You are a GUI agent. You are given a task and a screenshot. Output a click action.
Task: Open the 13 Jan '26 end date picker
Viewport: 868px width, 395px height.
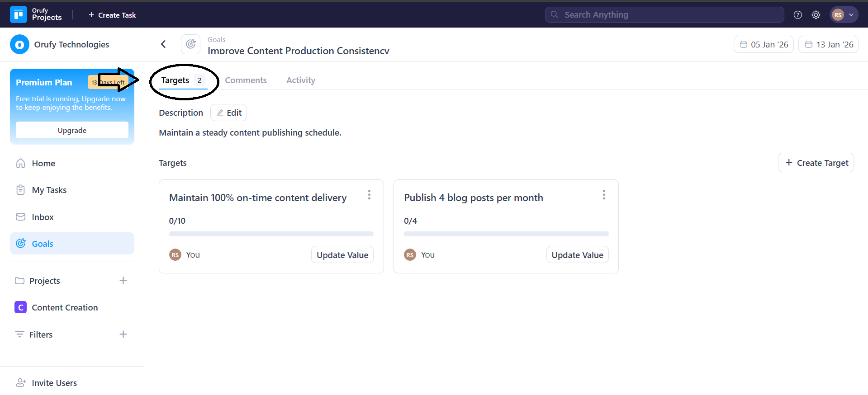pyautogui.click(x=828, y=44)
